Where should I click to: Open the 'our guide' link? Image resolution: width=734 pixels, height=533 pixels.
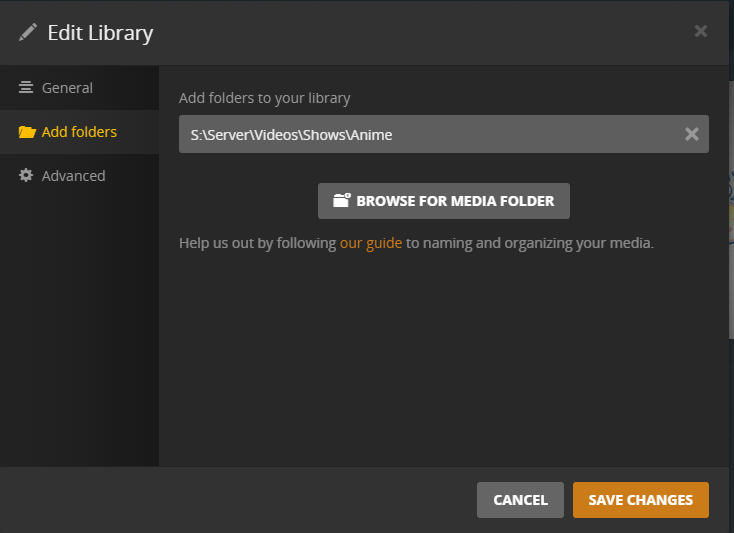coord(371,242)
